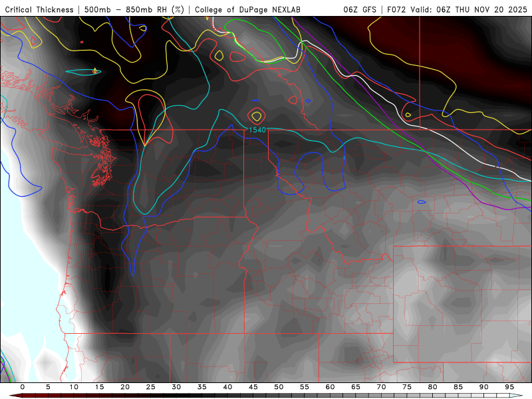Click the colorbar value "50"
The height and width of the screenshot is (399, 532).
click(x=279, y=387)
